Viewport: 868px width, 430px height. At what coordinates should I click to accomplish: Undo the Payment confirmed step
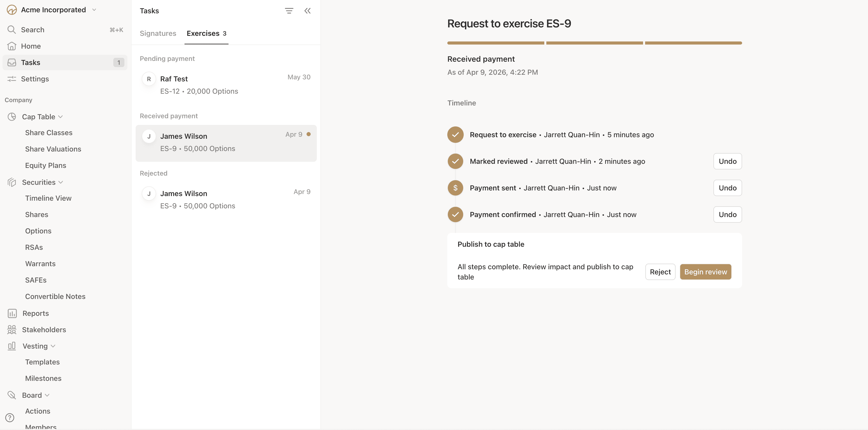click(x=727, y=214)
